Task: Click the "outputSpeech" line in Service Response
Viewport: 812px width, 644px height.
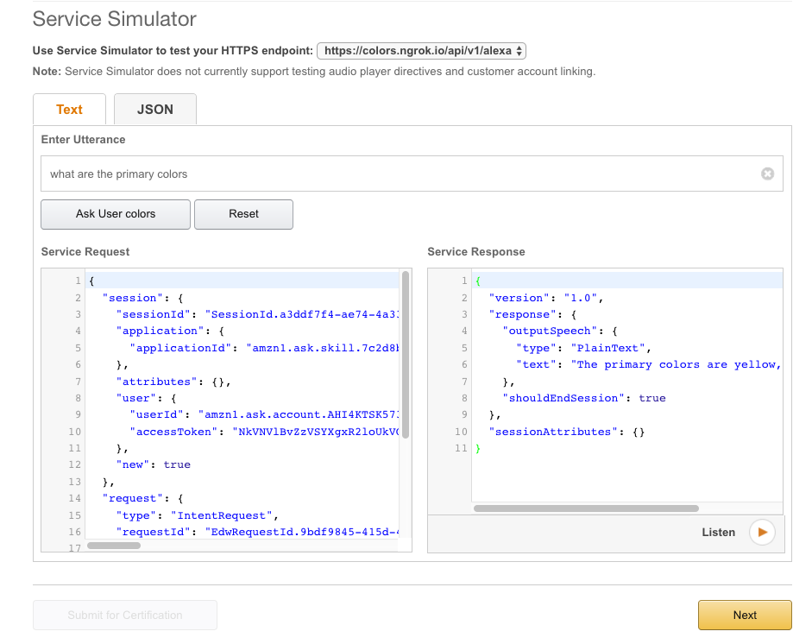Action: click(560, 331)
